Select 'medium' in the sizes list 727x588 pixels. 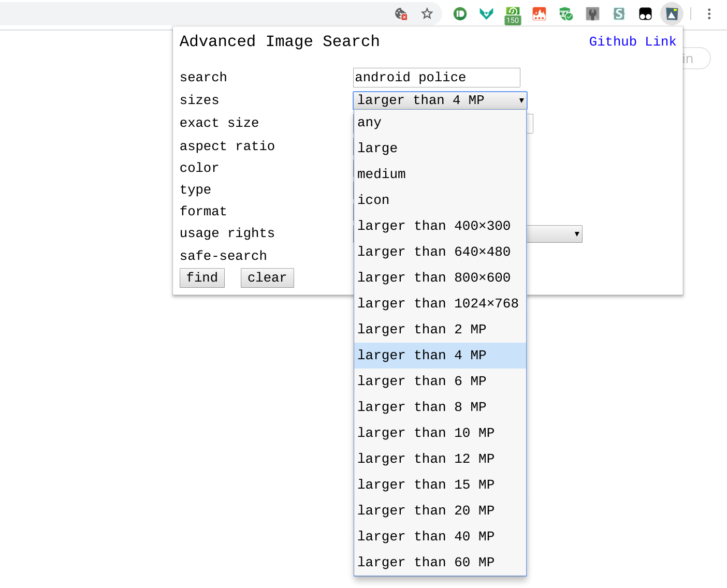pos(381,174)
